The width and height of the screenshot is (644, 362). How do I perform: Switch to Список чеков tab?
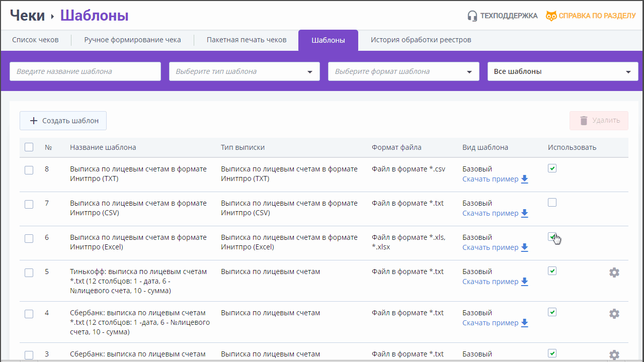point(35,40)
